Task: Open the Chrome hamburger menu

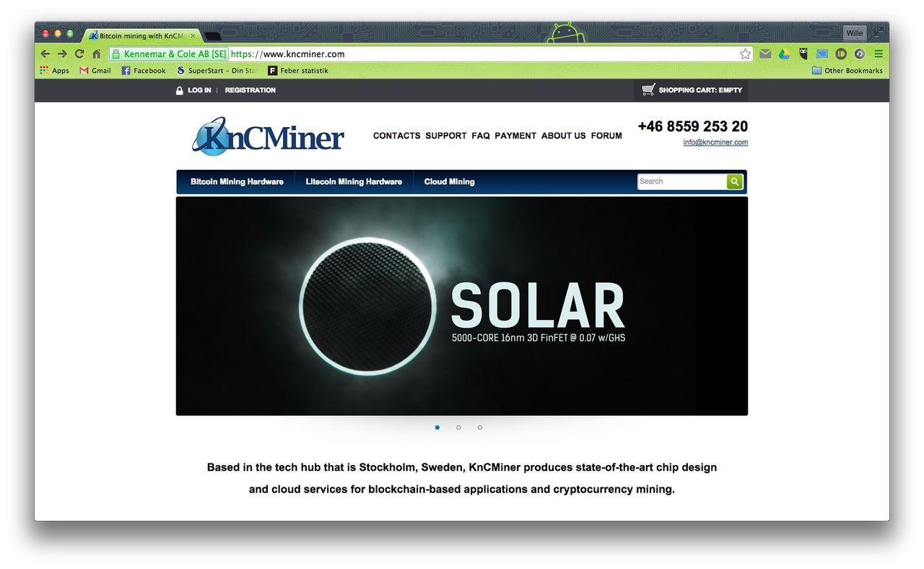Action: (x=879, y=54)
